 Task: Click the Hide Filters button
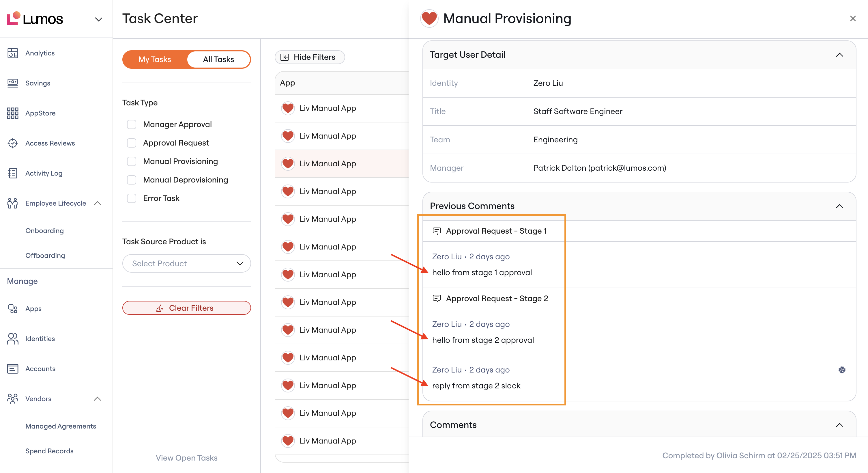(x=309, y=57)
